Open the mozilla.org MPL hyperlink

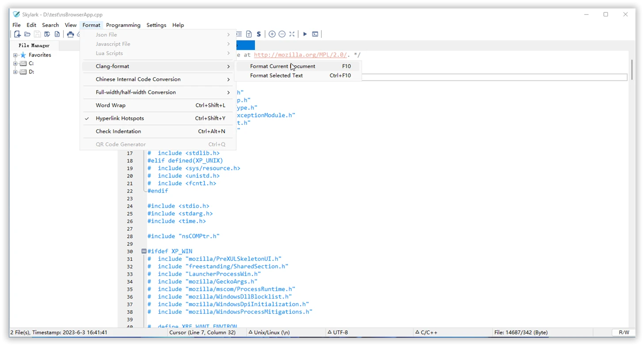[x=300, y=55]
